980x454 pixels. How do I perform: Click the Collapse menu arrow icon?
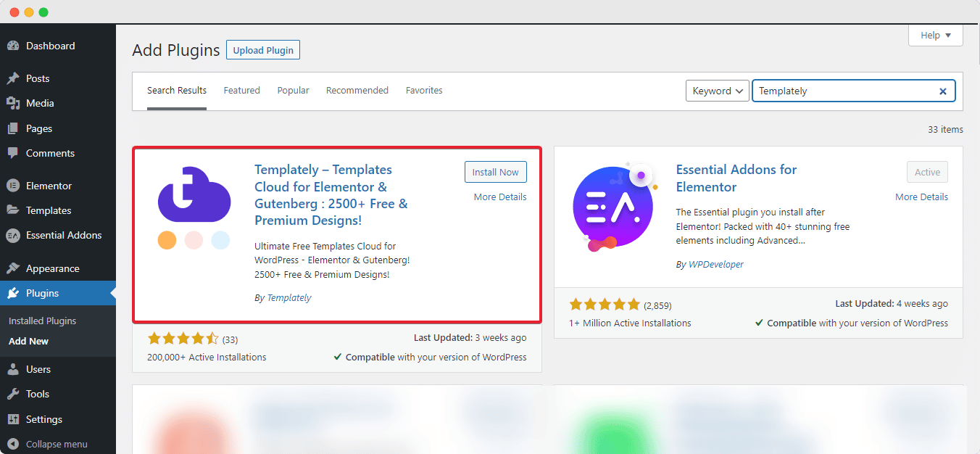pos(13,444)
